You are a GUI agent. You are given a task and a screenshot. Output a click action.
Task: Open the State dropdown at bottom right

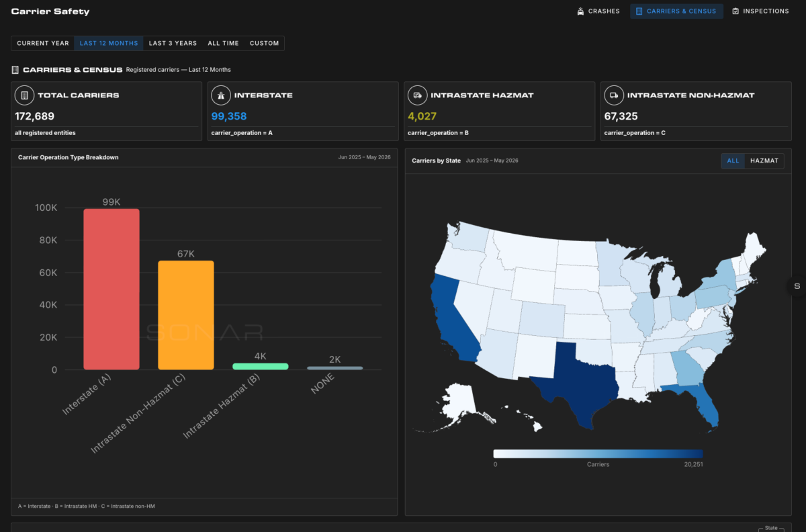(771, 528)
